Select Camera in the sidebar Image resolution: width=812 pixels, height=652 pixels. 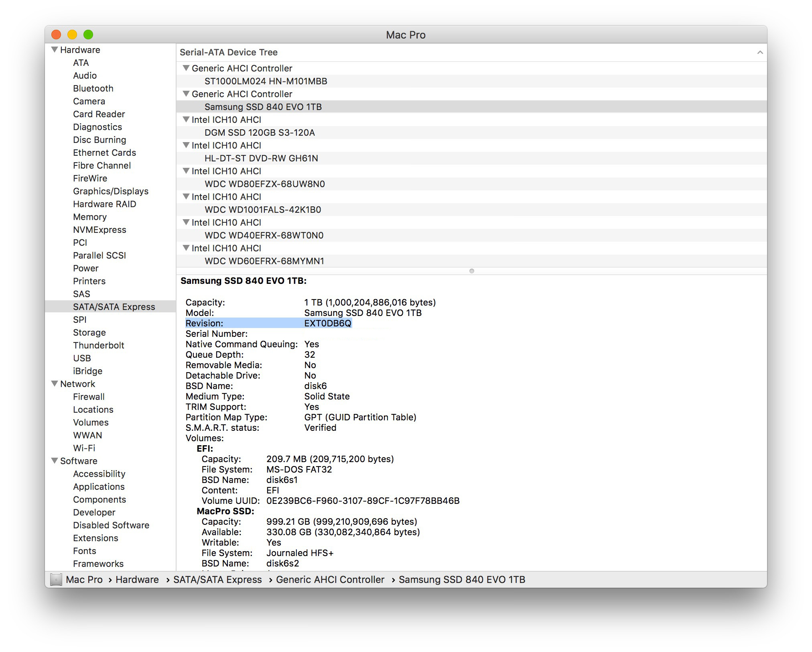coord(89,101)
